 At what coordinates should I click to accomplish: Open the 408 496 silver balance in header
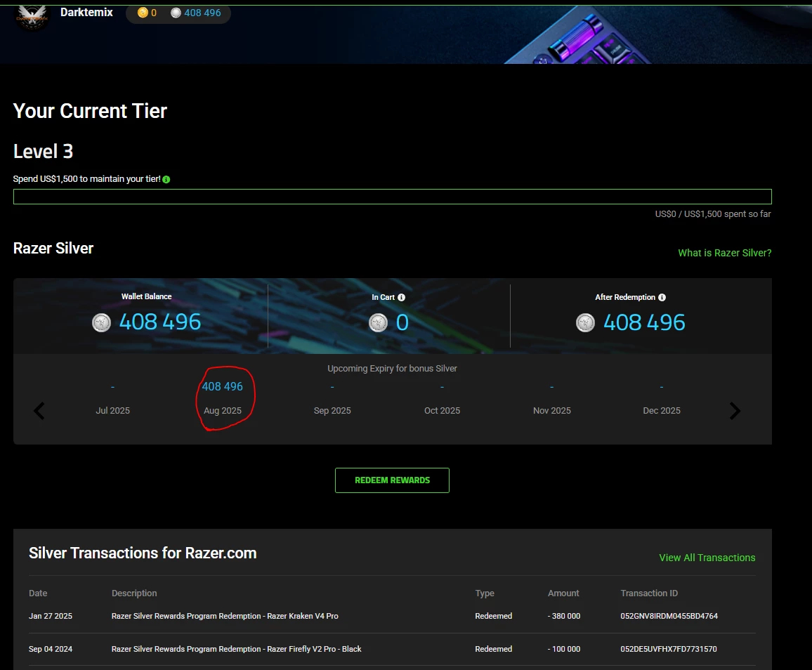point(202,13)
